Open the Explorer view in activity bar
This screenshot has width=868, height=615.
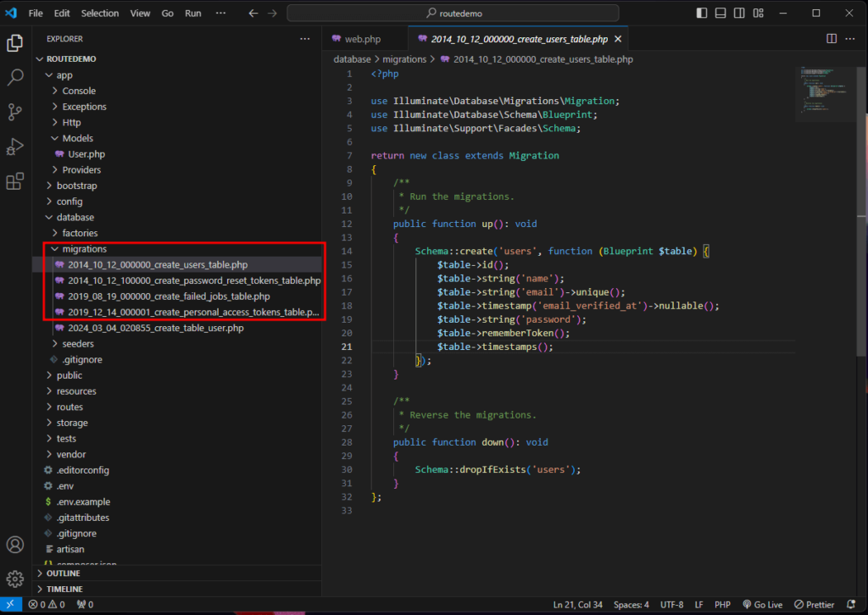pos(15,42)
